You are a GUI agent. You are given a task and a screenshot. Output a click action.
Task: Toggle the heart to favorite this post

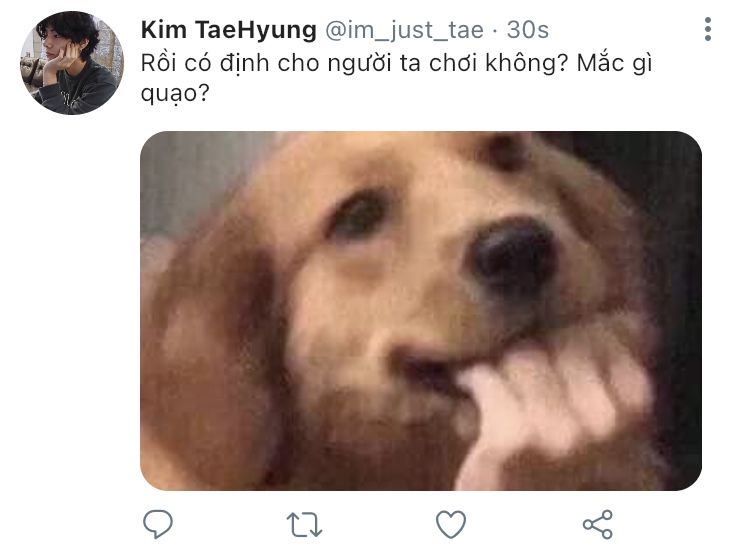pyautogui.click(x=451, y=524)
